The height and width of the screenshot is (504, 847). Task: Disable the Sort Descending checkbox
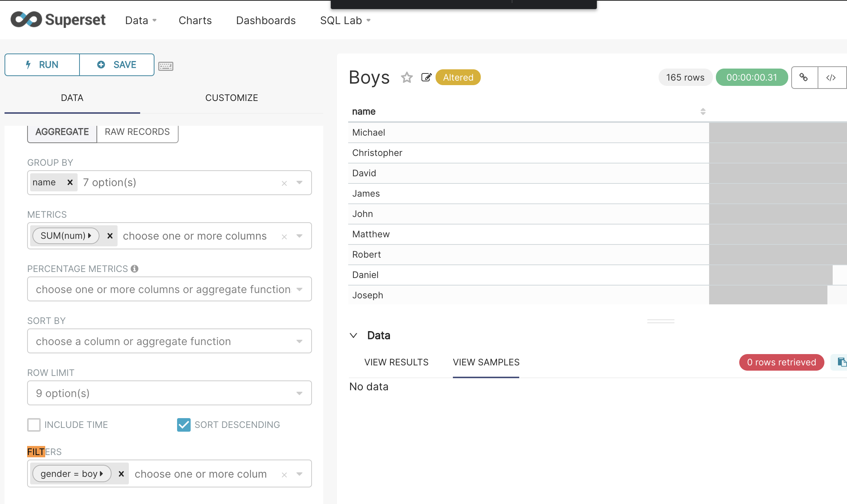tap(183, 425)
